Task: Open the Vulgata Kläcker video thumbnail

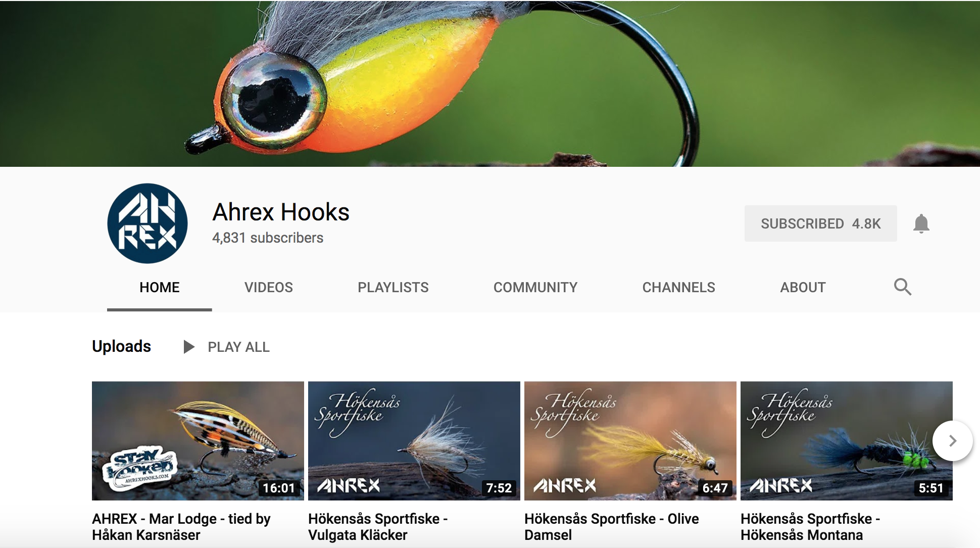Action: pos(414,441)
